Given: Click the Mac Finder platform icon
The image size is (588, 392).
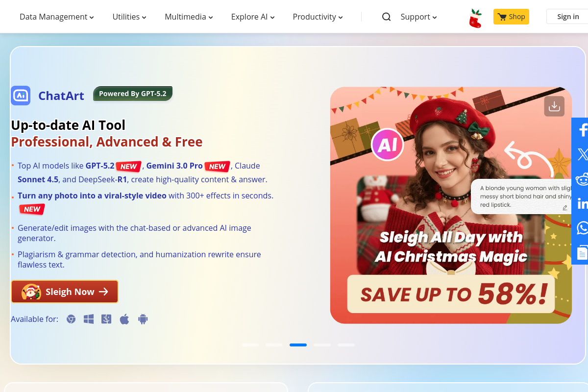Looking at the screenshot, I should [x=106, y=319].
